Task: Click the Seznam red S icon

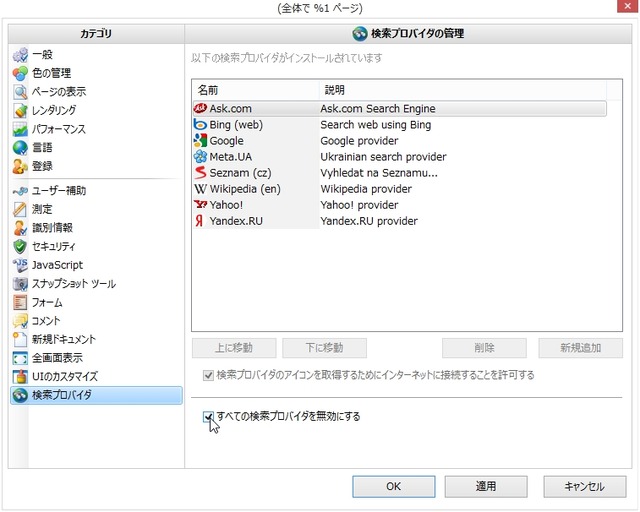Action: [x=200, y=173]
